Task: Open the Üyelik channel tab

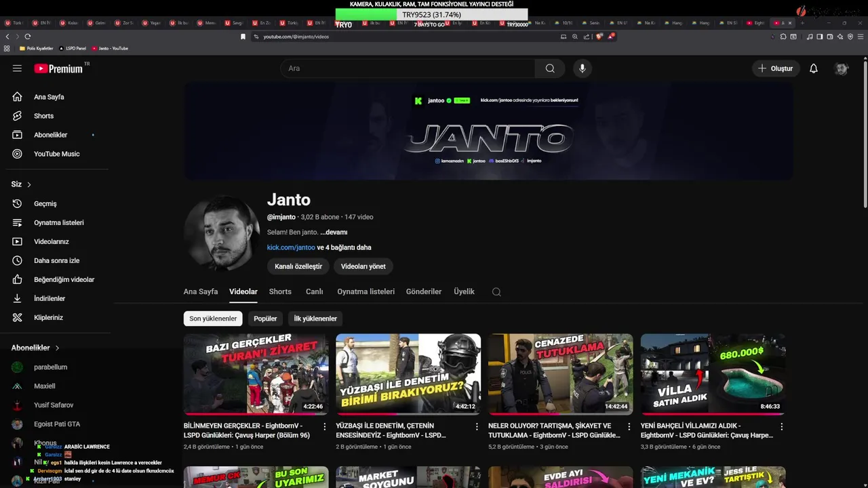Action: (x=464, y=291)
